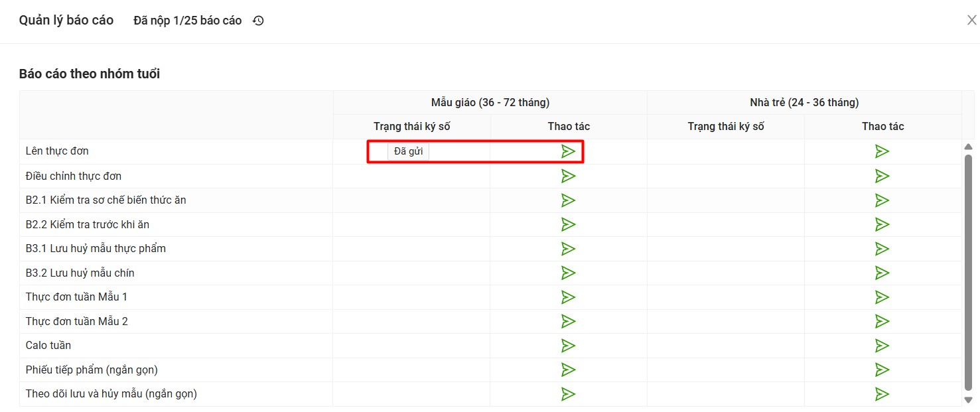Send Điều chỉnh thực đơn for Mẫu giáo
This screenshot has width=980, height=412.
pos(568,176)
